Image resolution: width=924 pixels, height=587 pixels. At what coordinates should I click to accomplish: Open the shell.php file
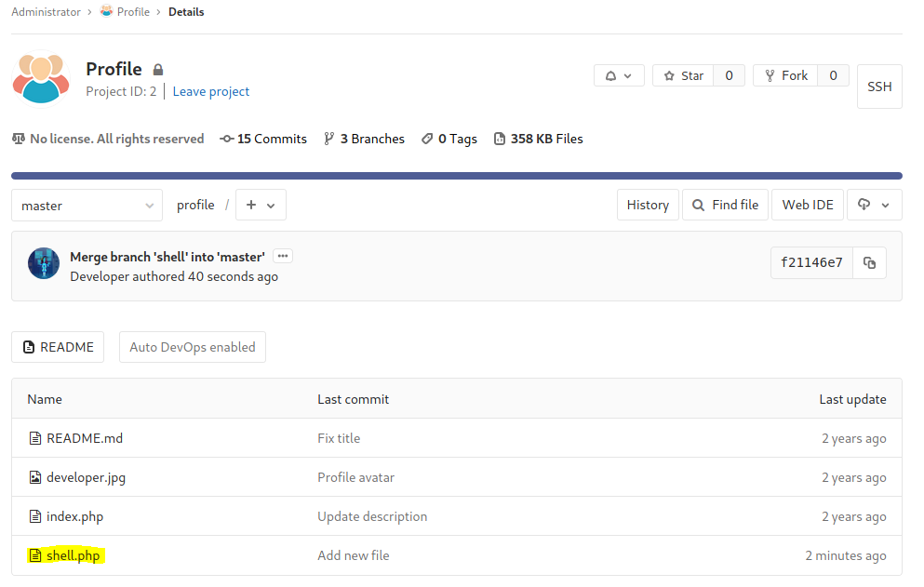(73, 555)
